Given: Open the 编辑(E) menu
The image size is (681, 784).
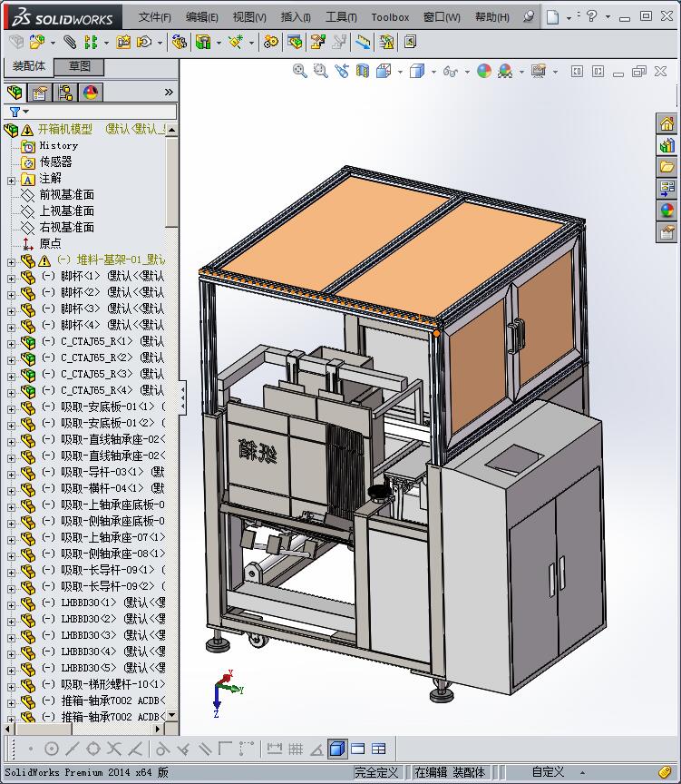Looking at the screenshot, I should (x=202, y=17).
